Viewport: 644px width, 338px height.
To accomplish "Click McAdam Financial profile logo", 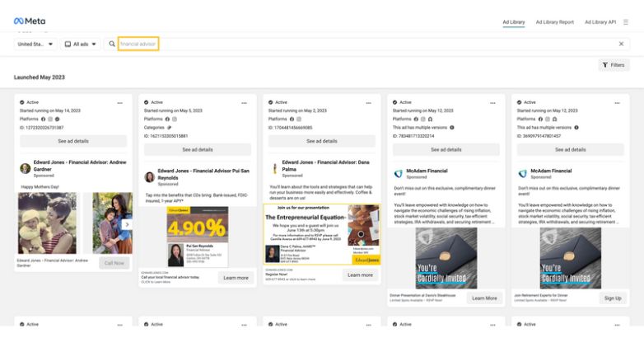I will coord(398,173).
